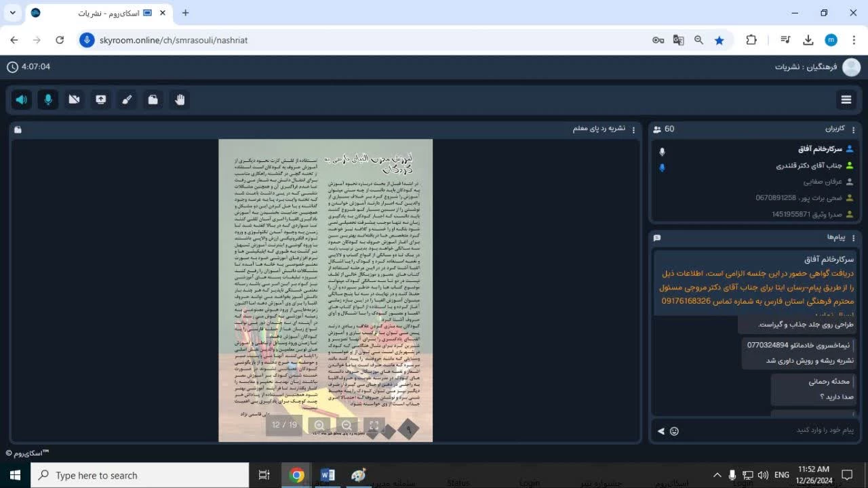Select the whiteboard brush tool icon
Image resolution: width=868 pixels, height=488 pixels.
pyautogui.click(x=127, y=100)
